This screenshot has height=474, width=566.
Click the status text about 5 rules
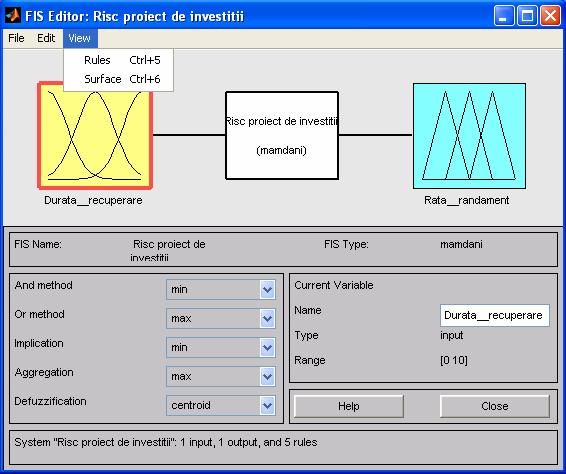(x=166, y=443)
